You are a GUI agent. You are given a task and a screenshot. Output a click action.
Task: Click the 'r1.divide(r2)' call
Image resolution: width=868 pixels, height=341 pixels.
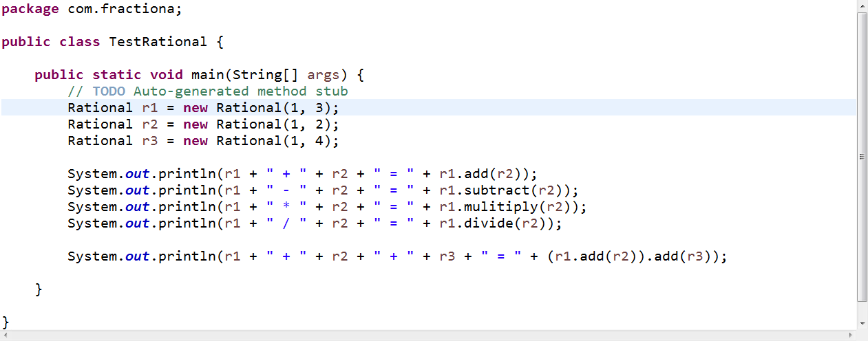pos(492,223)
